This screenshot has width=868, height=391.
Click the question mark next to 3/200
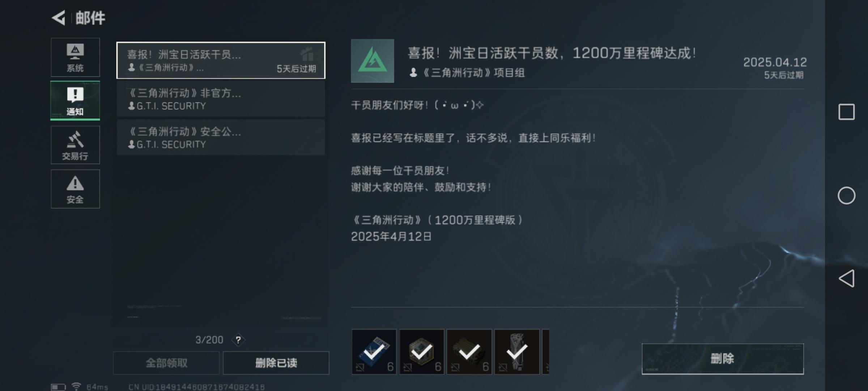238,340
